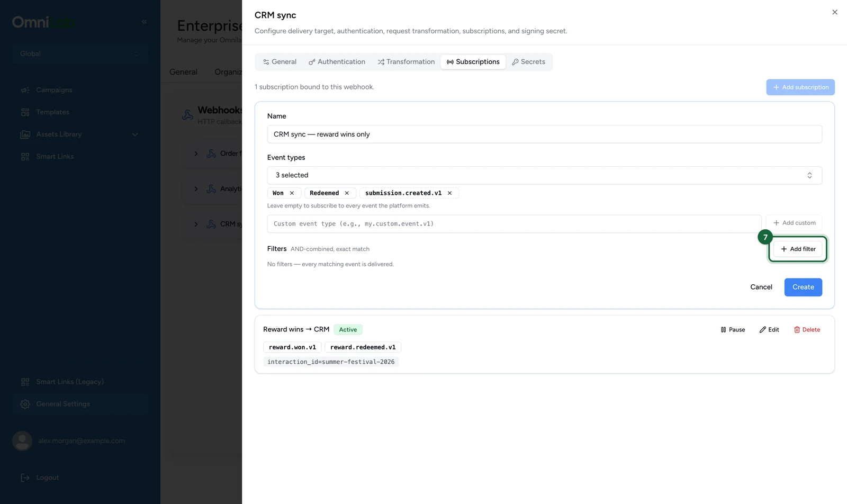Image resolution: width=847 pixels, height=504 pixels.
Task: Add a filter to the subscription
Action: (798, 249)
